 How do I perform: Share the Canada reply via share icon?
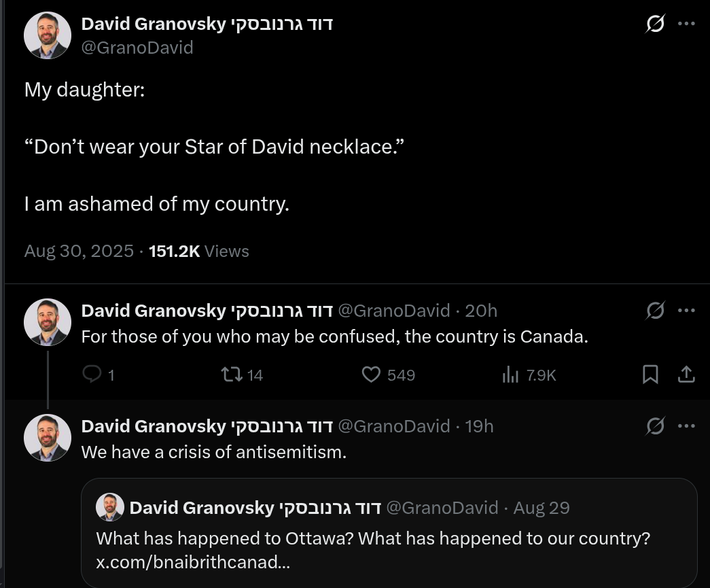click(686, 375)
